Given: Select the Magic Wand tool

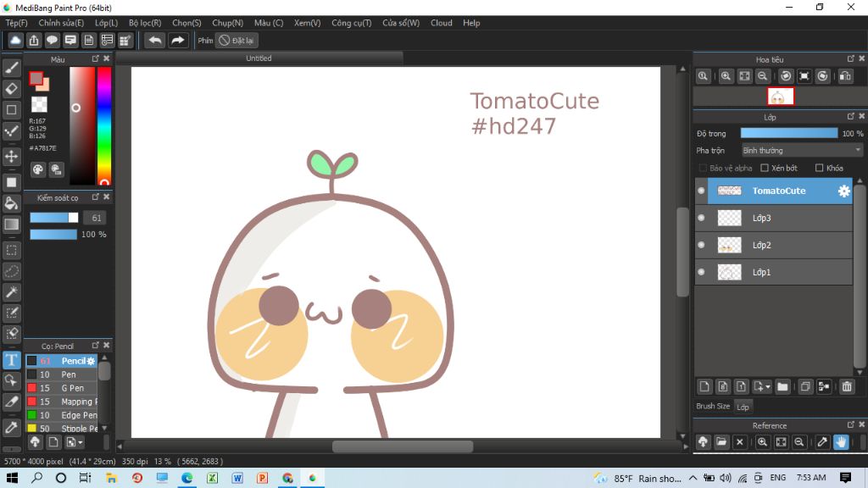Looking at the screenshot, I should [x=12, y=292].
